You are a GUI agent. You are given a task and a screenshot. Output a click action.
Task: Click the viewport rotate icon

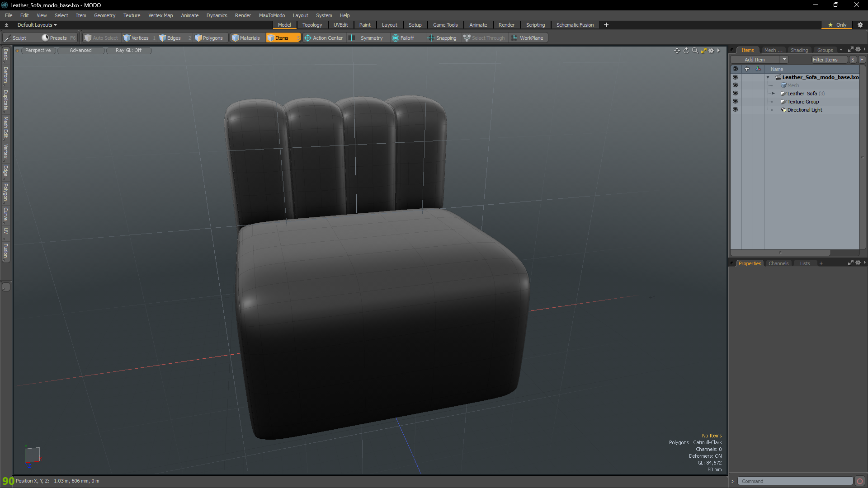click(686, 51)
